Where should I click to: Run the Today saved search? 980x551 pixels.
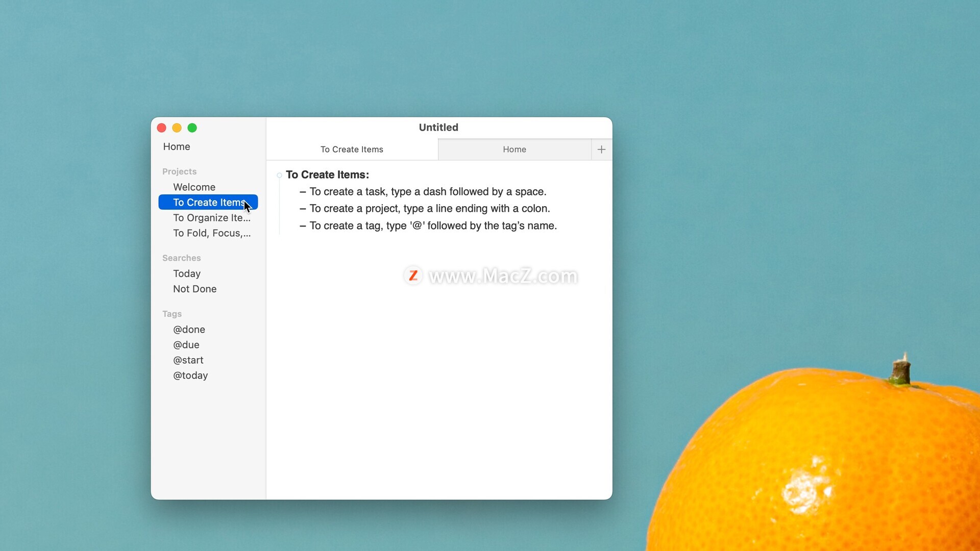click(x=187, y=273)
